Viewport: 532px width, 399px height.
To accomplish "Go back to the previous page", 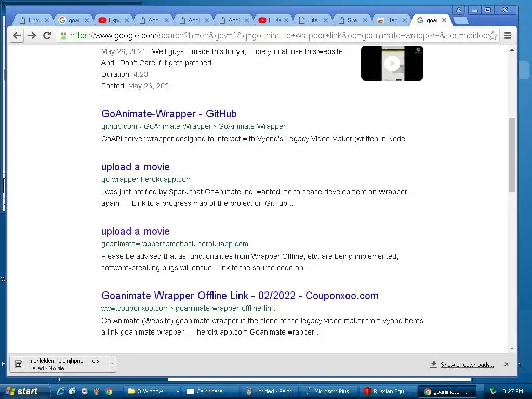I will (x=17, y=36).
